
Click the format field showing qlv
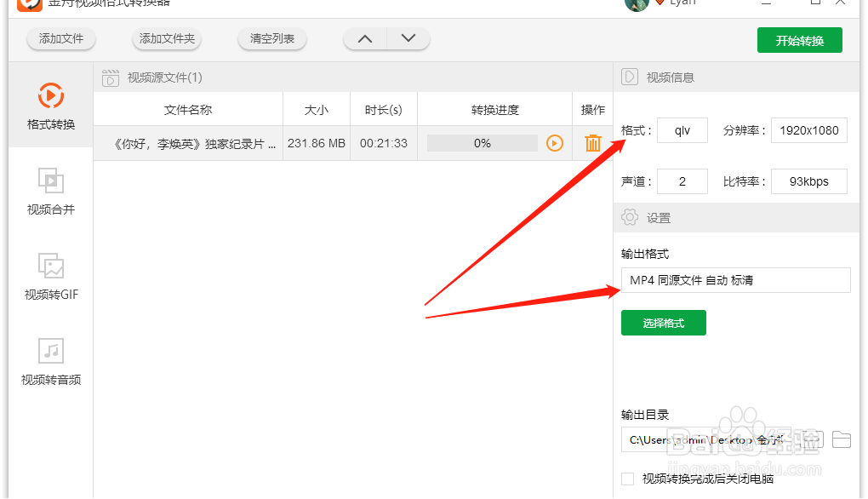pos(682,130)
